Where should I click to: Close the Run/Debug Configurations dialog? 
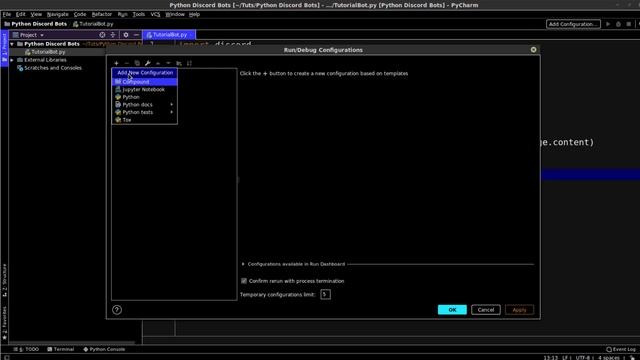coord(533,49)
